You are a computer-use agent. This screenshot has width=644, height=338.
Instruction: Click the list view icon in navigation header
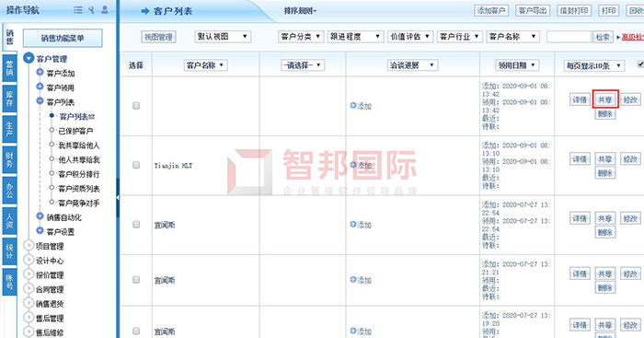(x=78, y=10)
